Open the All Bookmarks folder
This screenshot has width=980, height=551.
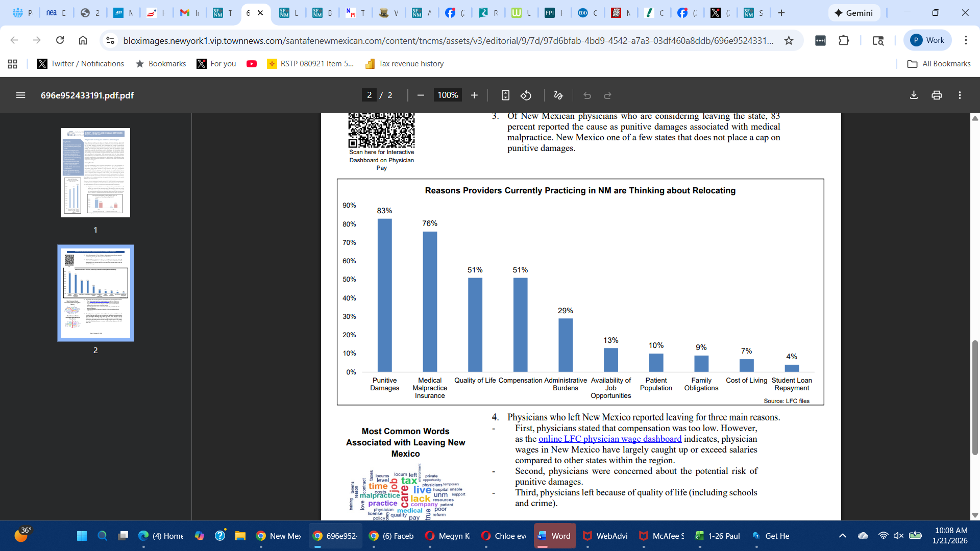939,64
